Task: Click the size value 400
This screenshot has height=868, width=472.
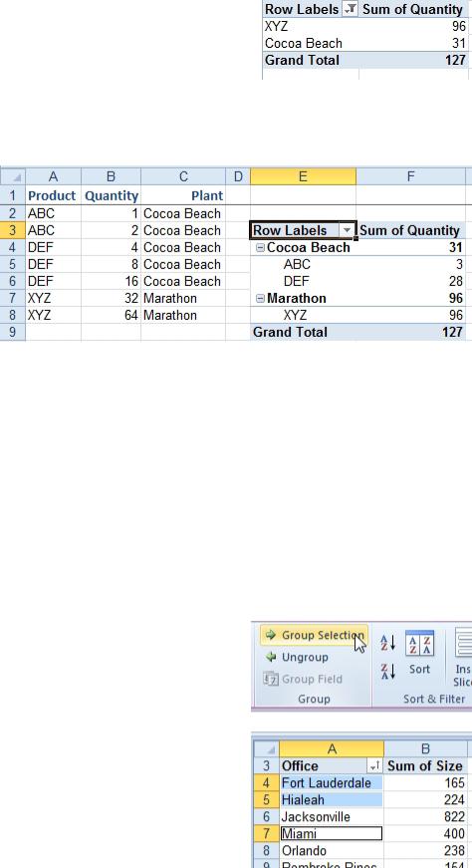Action: pyautogui.click(x=425, y=834)
